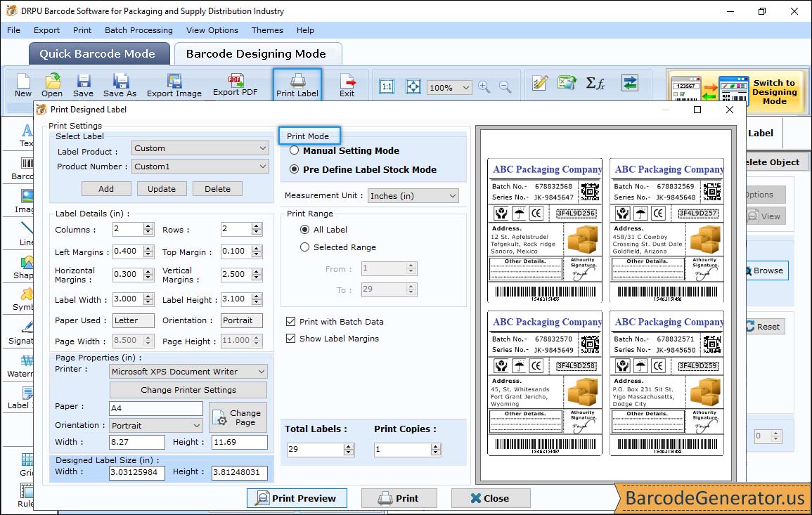Switch to Barcode Designing Mode tab
Image resolution: width=812 pixels, height=515 pixels.
(x=257, y=54)
